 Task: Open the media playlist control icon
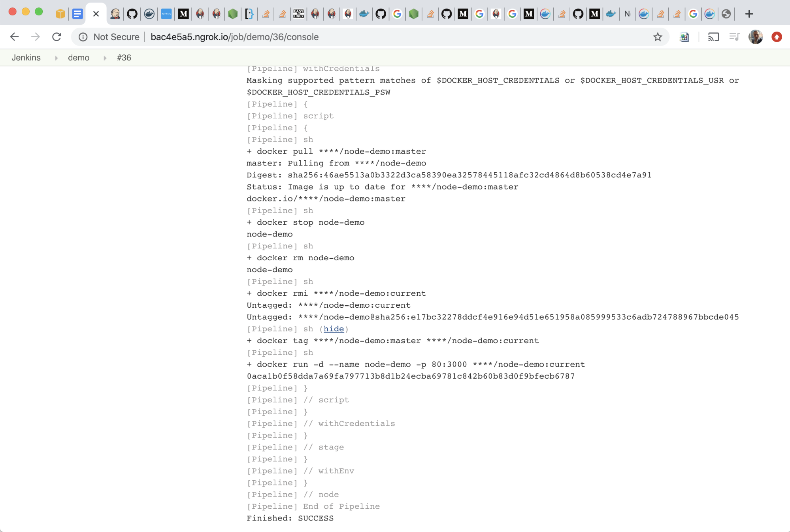pos(734,37)
